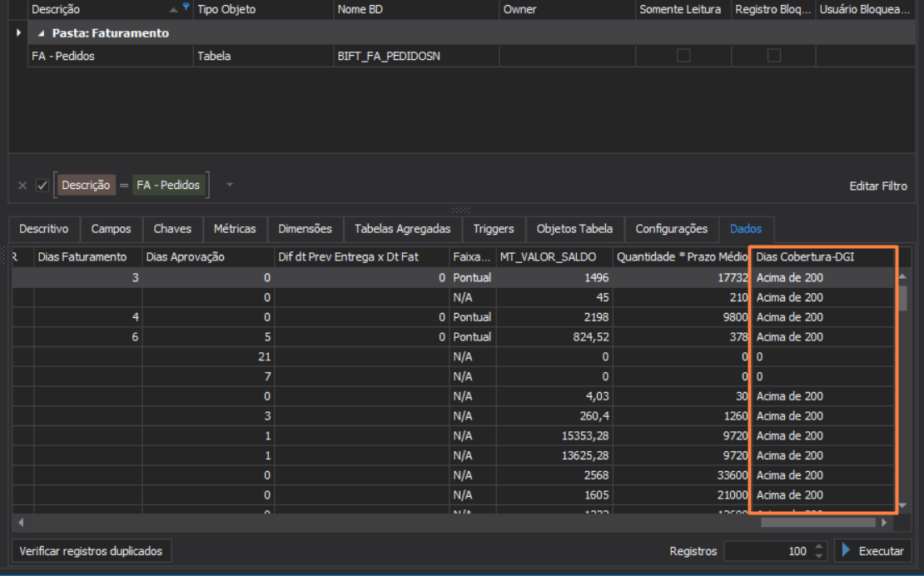The image size is (924, 576).
Task: Click the horizontal scrollbar thumb of data grid
Action: point(818,523)
